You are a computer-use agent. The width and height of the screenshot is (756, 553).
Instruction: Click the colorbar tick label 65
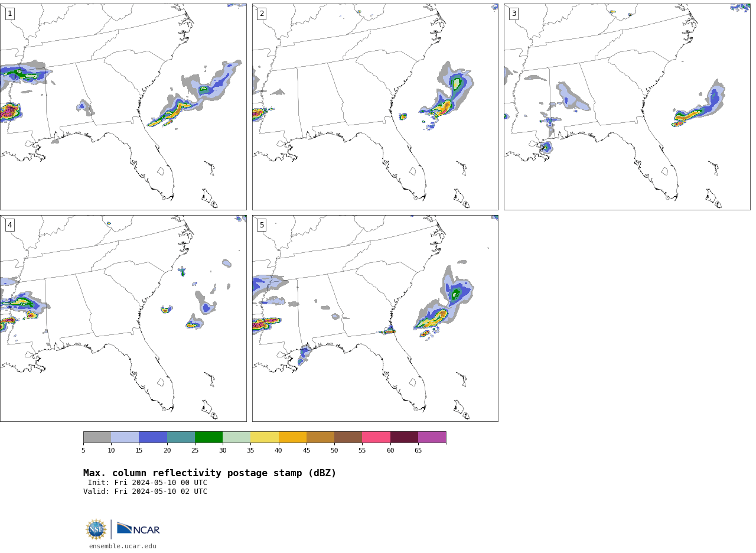click(418, 451)
